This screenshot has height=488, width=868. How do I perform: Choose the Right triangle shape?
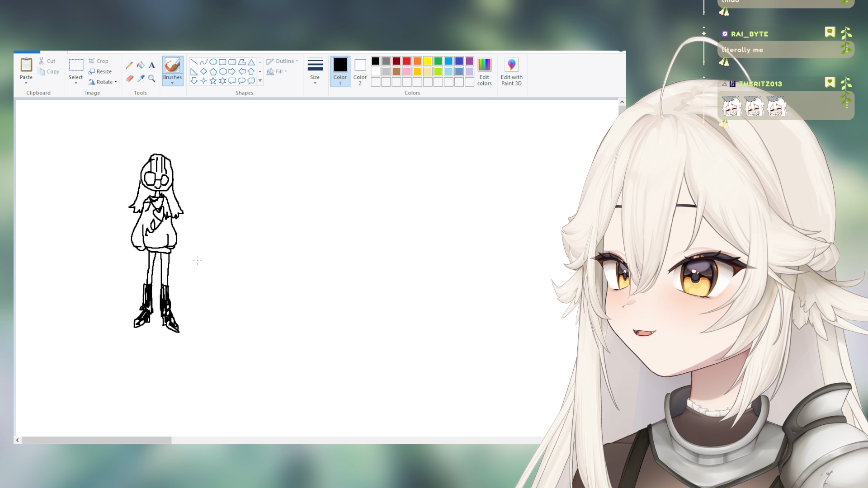click(194, 71)
